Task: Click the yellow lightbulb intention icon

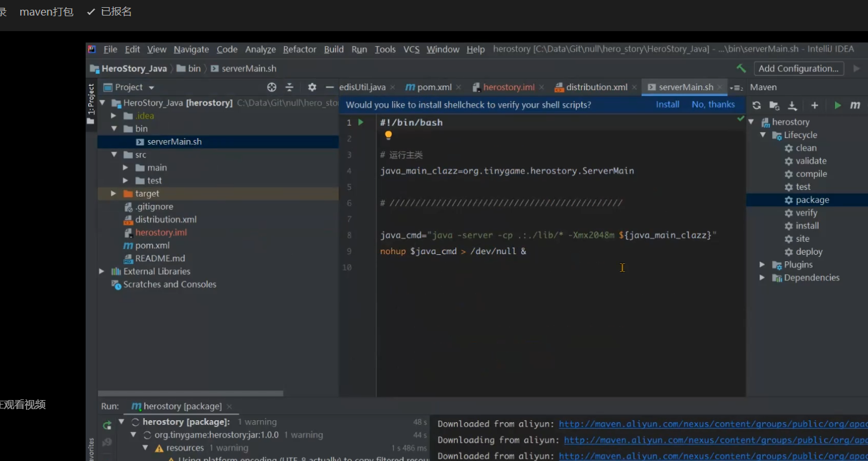Action: click(388, 136)
